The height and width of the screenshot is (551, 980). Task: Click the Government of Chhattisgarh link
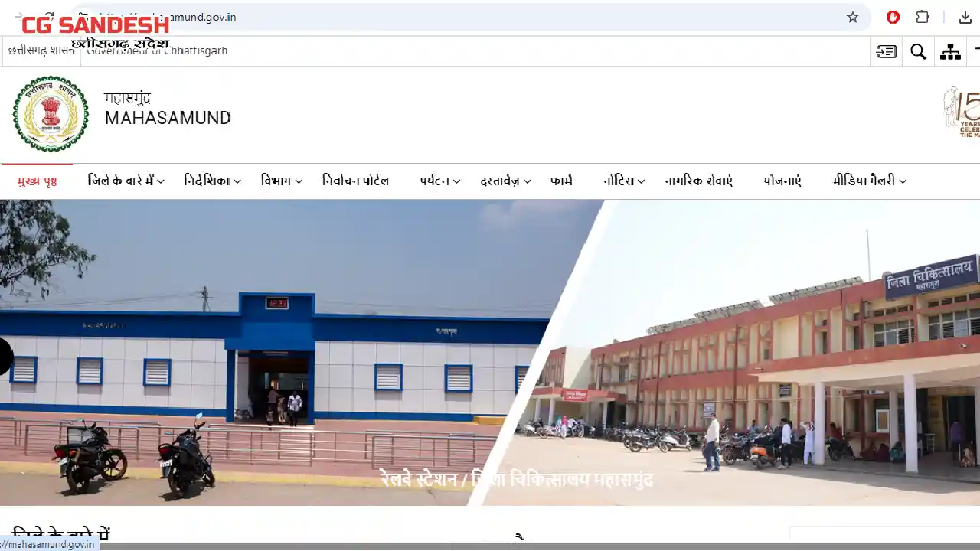point(157,51)
